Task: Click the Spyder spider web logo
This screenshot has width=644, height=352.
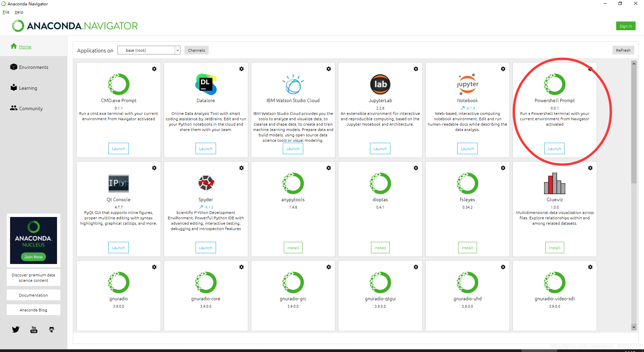Action: (206, 183)
